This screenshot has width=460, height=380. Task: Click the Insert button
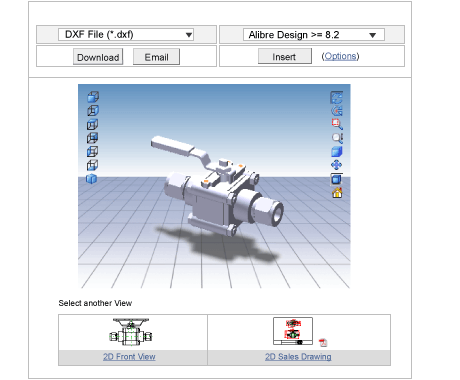pyautogui.click(x=285, y=57)
